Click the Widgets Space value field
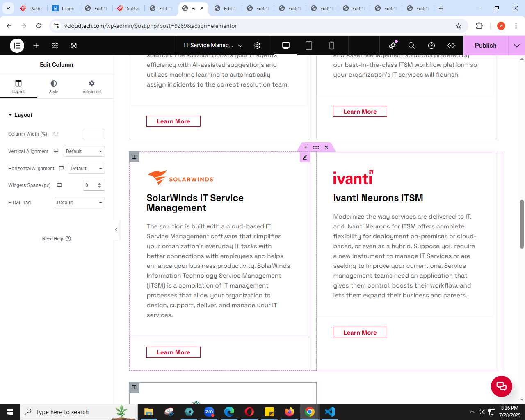Viewport: 525px width, 420px height. (x=89, y=185)
